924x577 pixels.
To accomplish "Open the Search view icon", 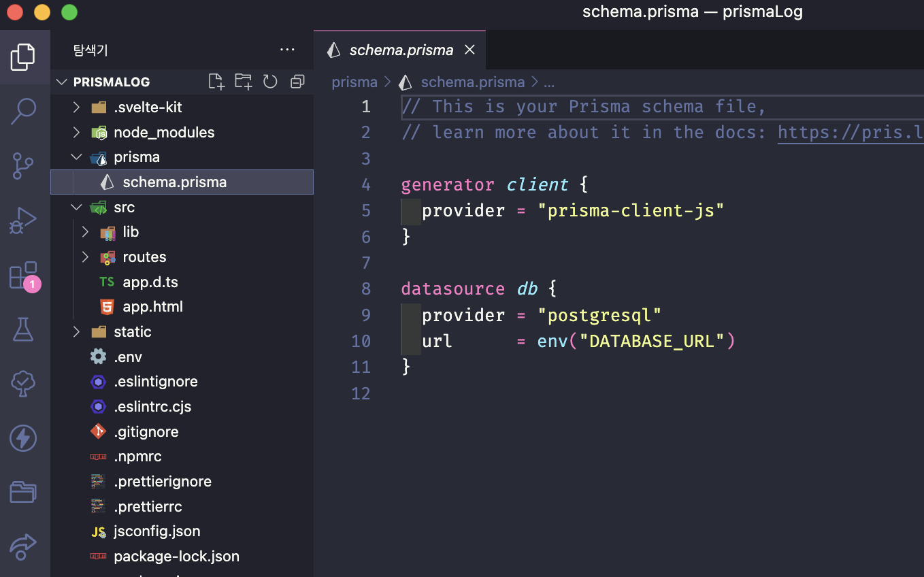I will (x=23, y=111).
